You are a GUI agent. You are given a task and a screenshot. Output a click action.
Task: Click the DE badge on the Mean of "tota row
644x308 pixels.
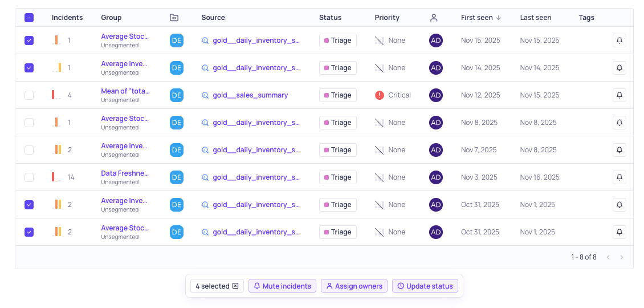pyautogui.click(x=177, y=95)
